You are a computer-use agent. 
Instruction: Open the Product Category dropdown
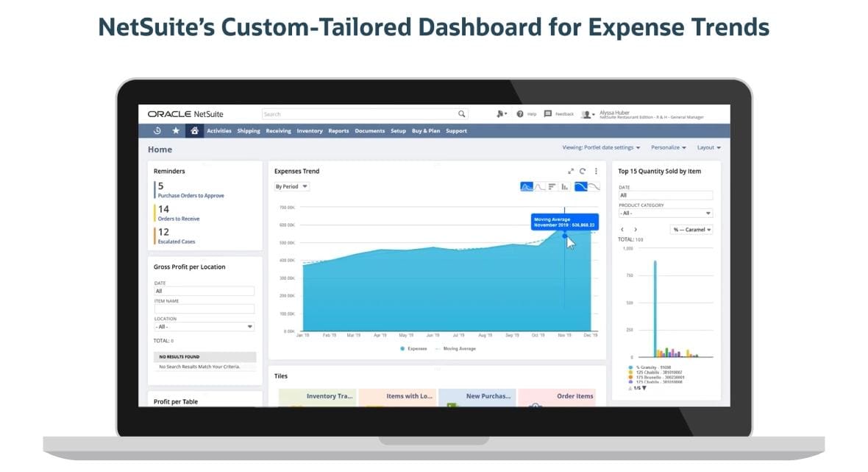click(666, 213)
